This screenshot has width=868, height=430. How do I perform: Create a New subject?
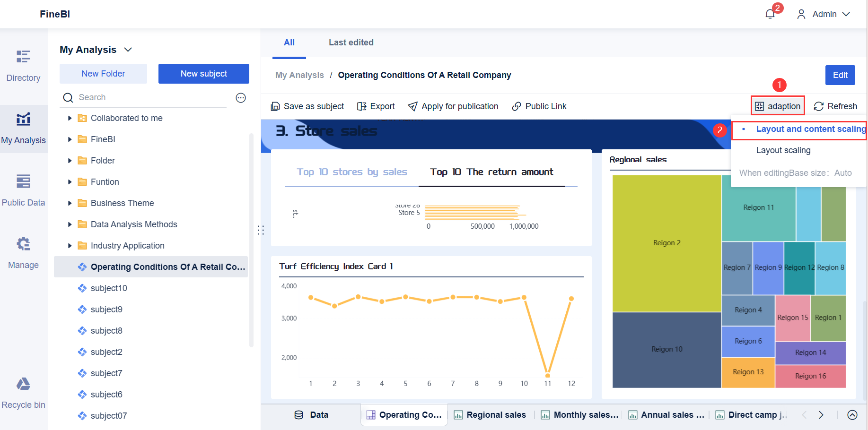pyautogui.click(x=203, y=73)
